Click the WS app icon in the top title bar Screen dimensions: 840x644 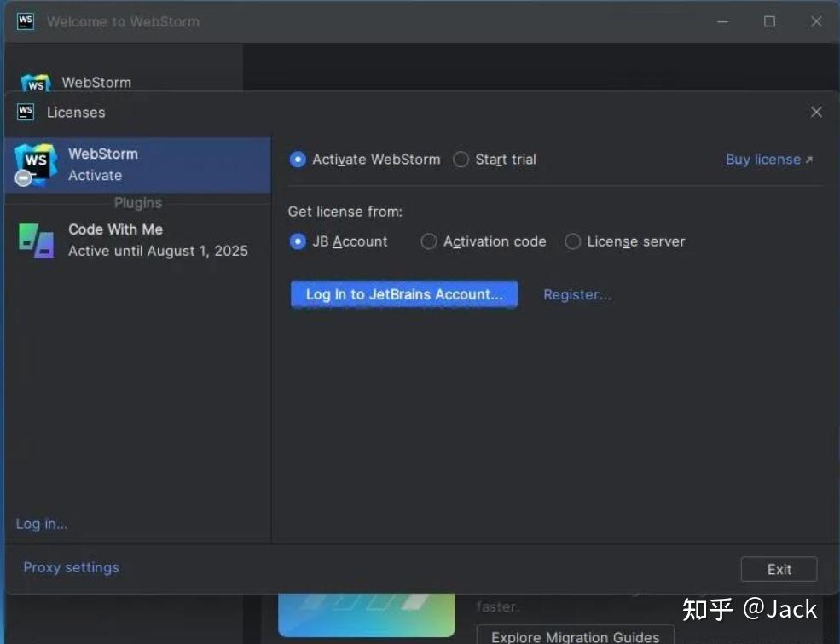(24, 21)
